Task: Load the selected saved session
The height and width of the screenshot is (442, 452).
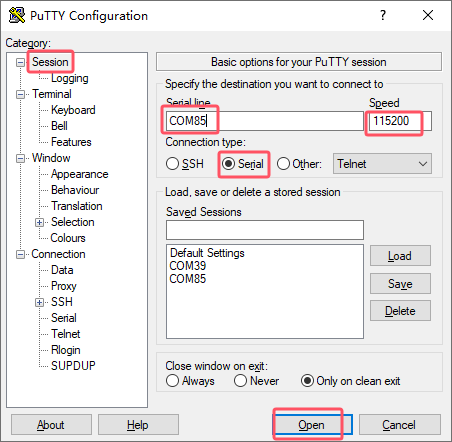Action: click(x=400, y=256)
